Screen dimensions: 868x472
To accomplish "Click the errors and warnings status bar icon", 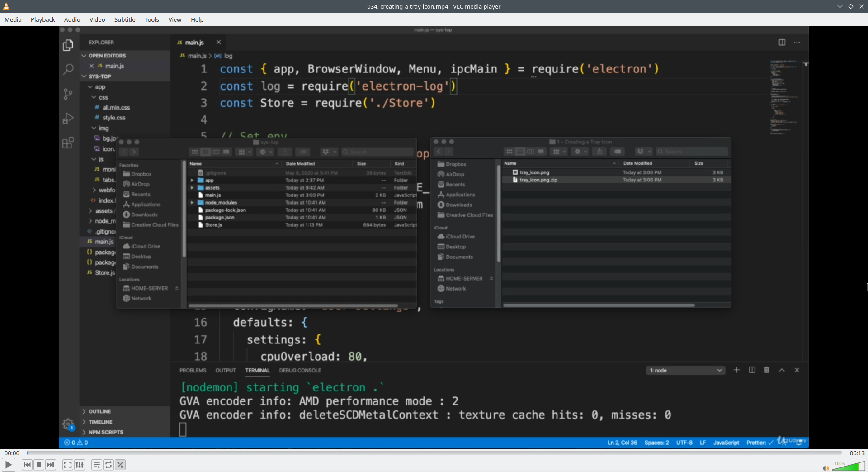I will click(76, 443).
